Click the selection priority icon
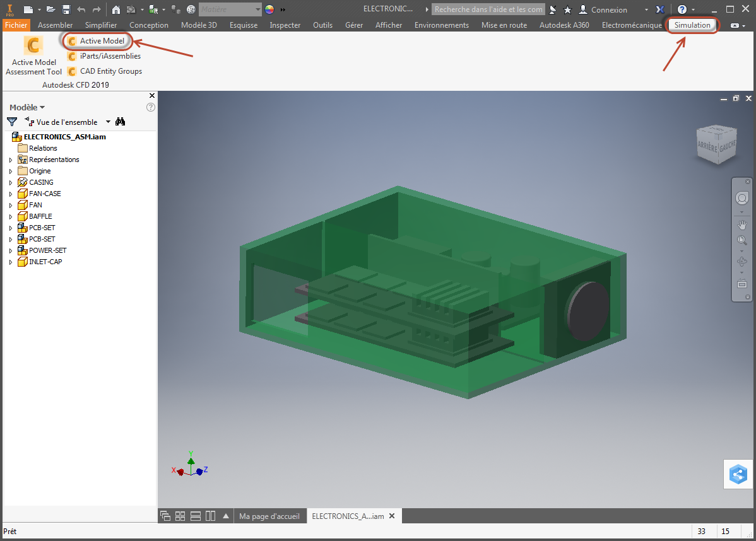Viewport: 756px width, 541px height. coord(154,9)
